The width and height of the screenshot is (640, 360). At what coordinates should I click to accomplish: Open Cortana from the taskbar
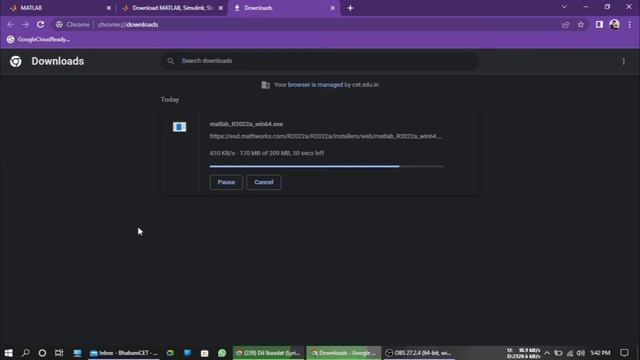(42, 352)
